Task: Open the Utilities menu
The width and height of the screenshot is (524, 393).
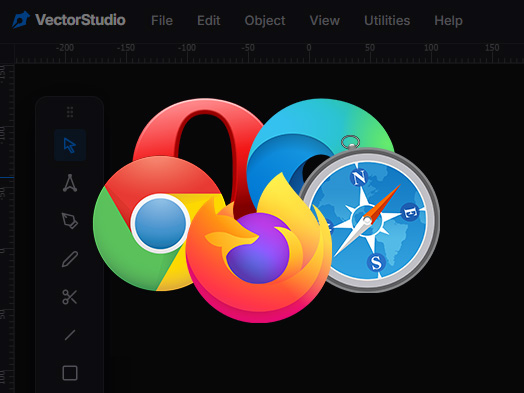Action: 387,21
